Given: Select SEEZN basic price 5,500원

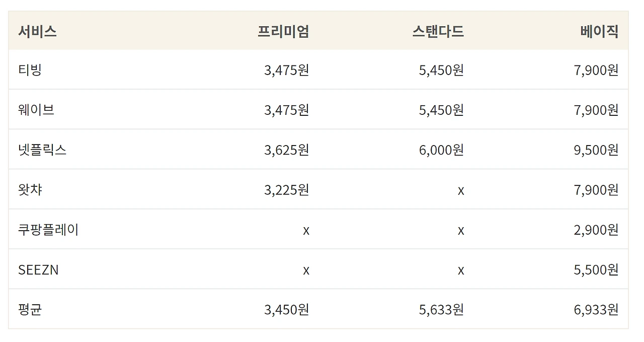Looking at the screenshot, I should pyautogui.click(x=596, y=269).
